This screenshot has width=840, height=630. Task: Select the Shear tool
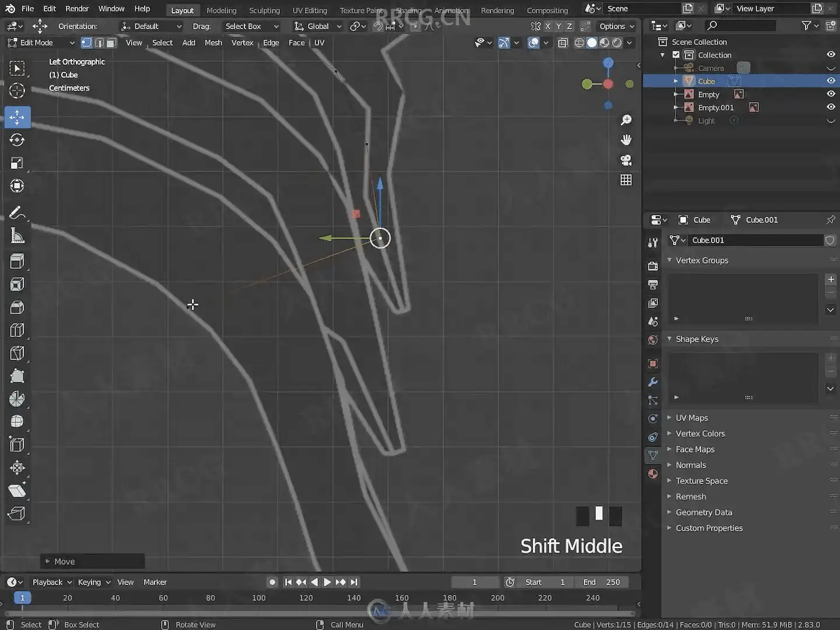tap(17, 491)
